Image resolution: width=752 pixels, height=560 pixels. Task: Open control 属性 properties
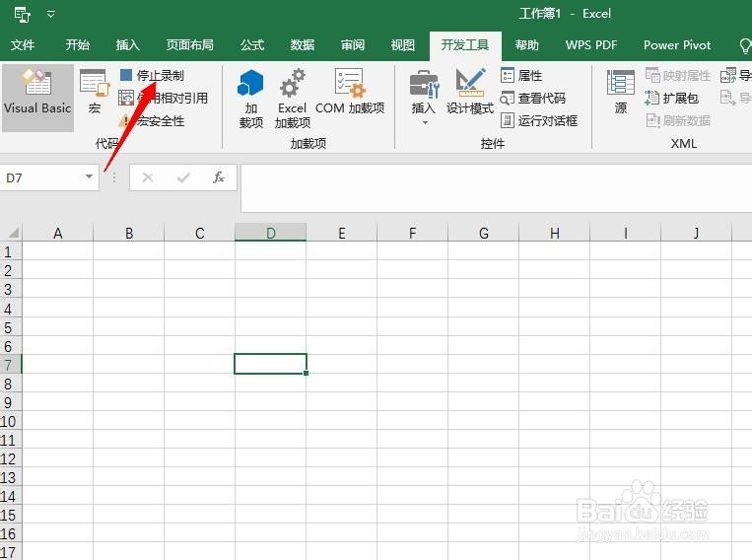coord(521,75)
